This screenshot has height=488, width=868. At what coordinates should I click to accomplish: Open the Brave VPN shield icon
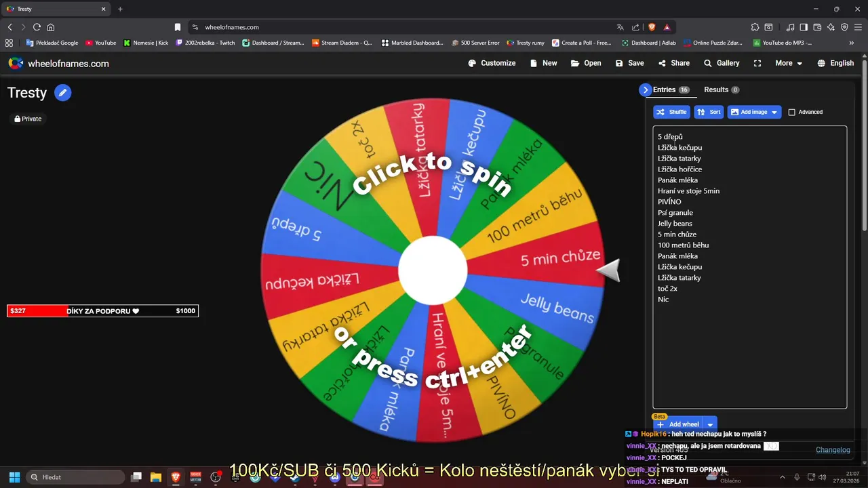click(844, 27)
